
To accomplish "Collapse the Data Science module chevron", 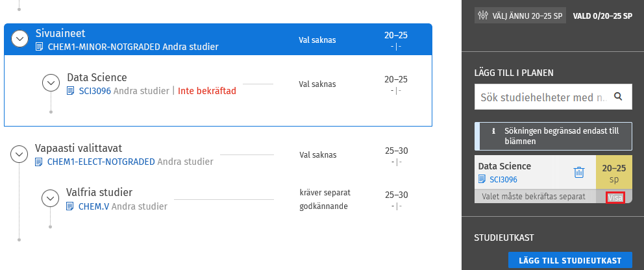I will tap(51, 83).
